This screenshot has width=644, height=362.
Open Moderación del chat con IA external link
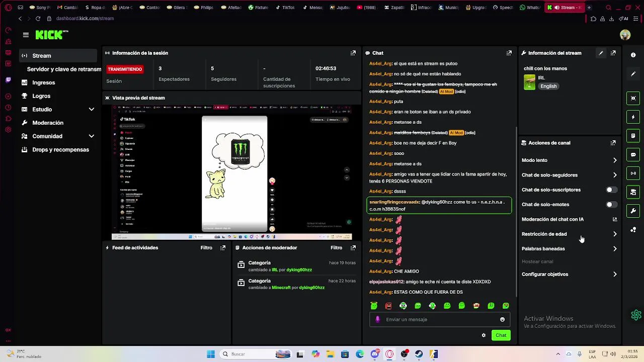tap(615, 219)
